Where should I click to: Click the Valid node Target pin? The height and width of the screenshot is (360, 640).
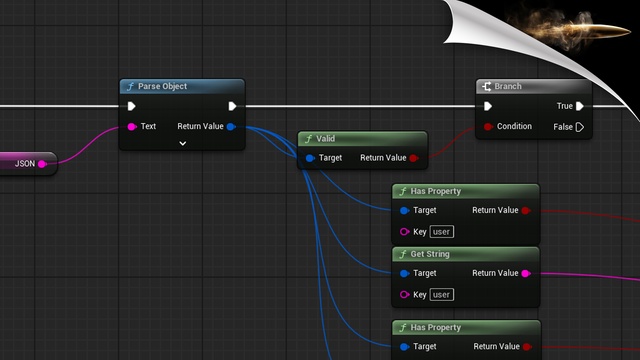(x=310, y=158)
